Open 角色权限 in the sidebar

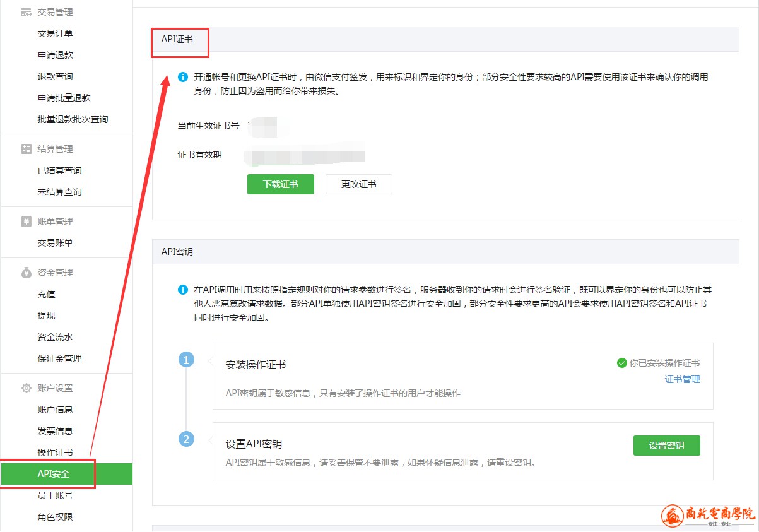tap(55, 517)
